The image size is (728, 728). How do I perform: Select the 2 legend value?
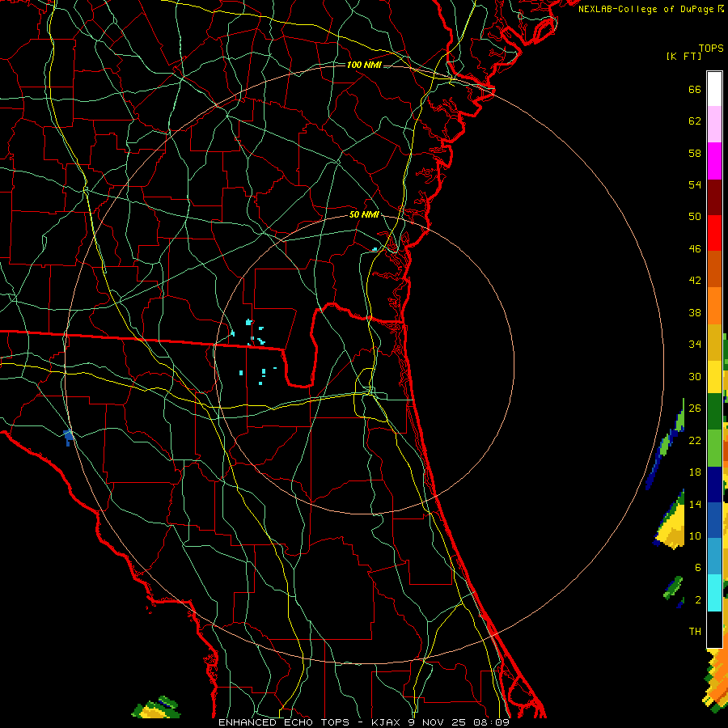pos(697,600)
